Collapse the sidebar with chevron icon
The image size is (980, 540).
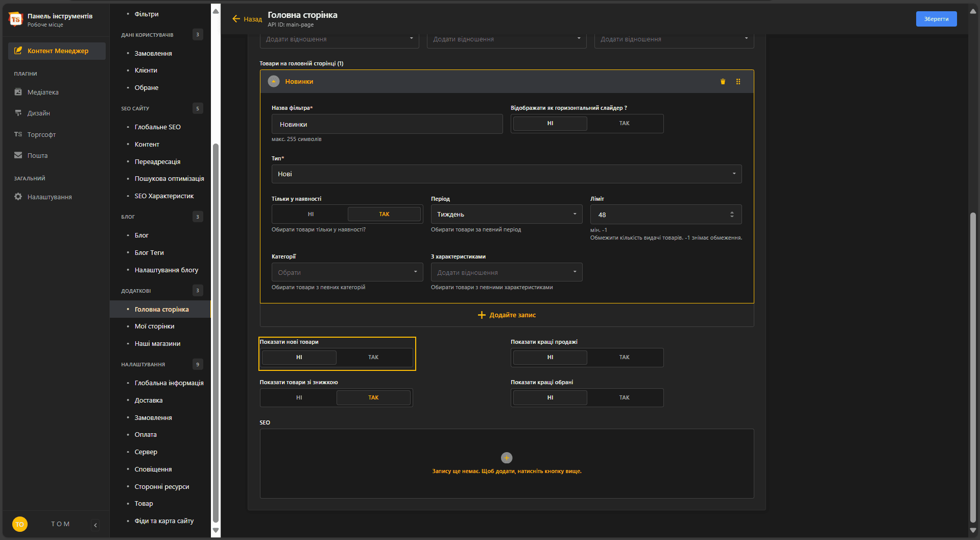95,525
